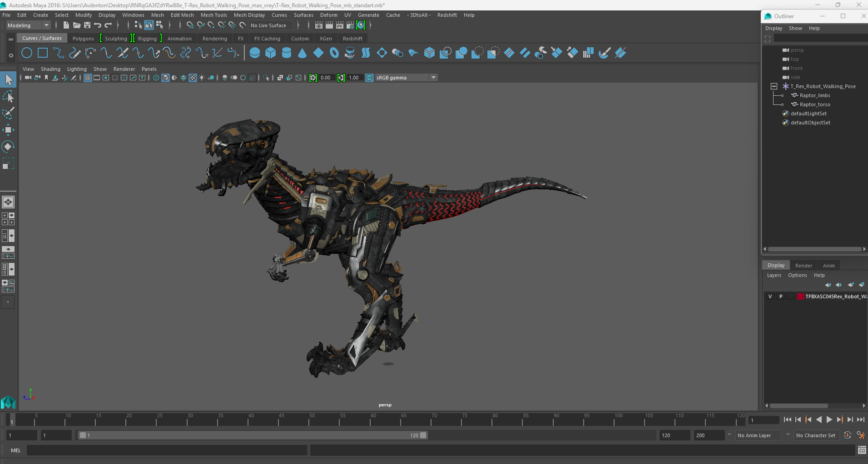The height and width of the screenshot is (464, 868).
Task: Toggle the viewport grid display
Action: (88, 78)
